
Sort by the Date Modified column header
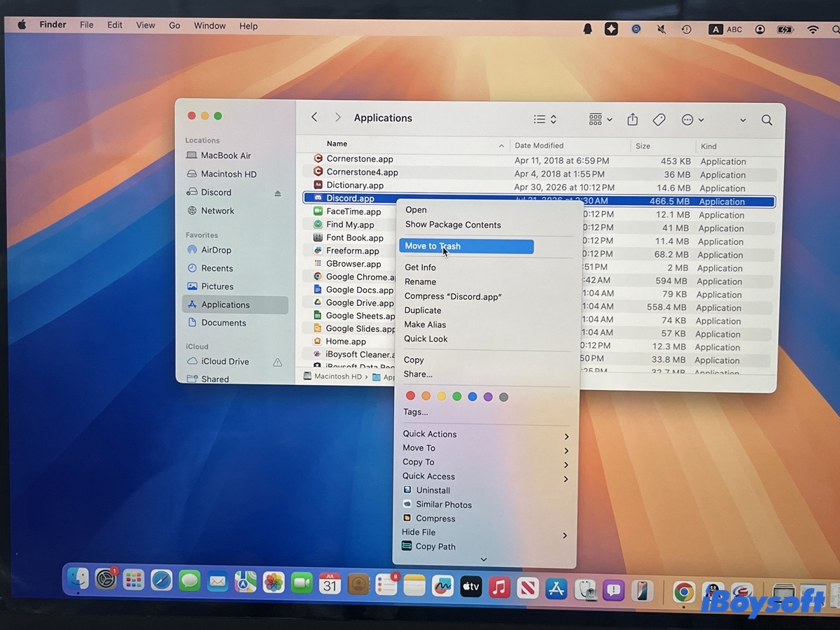coord(539,146)
